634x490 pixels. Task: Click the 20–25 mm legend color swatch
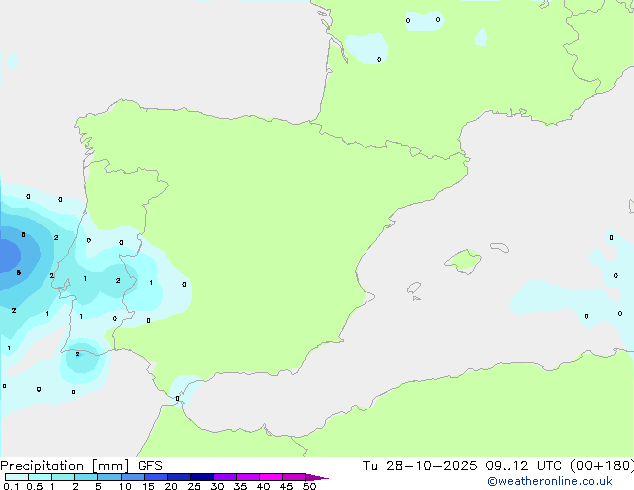(179, 477)
